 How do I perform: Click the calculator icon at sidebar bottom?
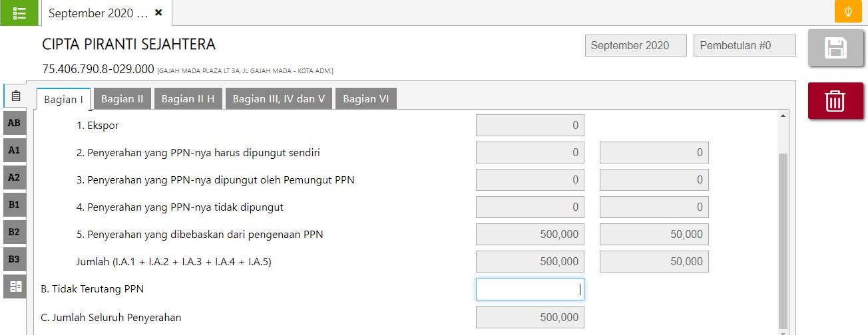click(x=15, y=286)
